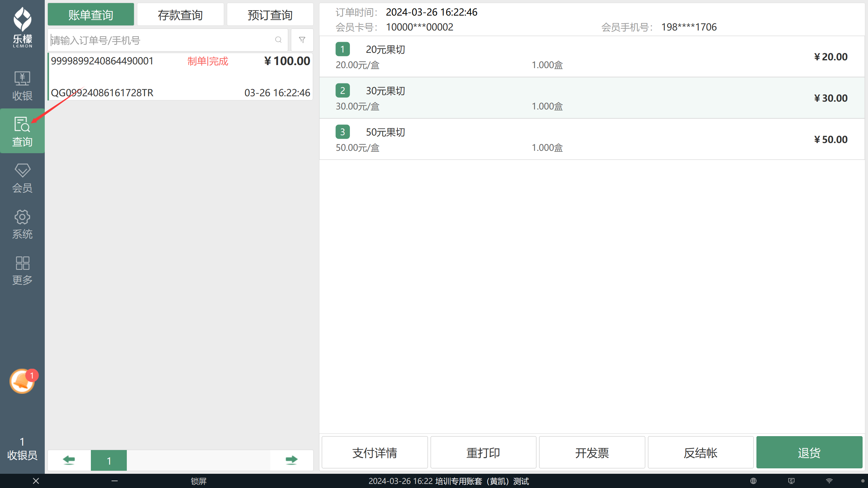Click member card number 10000***00002

pos(420,27)
